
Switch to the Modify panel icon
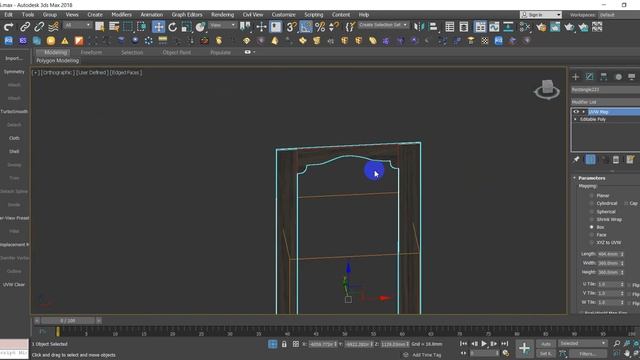click(589, 77)
